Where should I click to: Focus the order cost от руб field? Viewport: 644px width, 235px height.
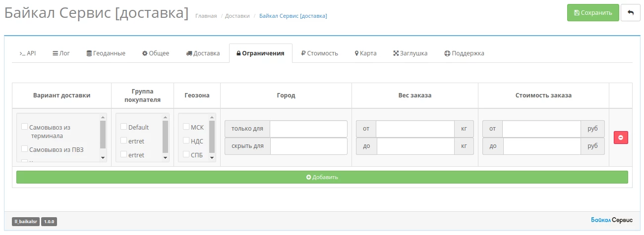point(541,129)
